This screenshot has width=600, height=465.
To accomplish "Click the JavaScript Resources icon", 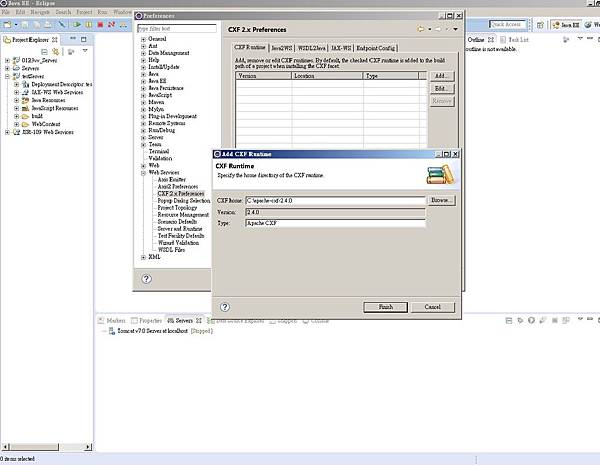I will pyautogui.click(x=26, y=108).
